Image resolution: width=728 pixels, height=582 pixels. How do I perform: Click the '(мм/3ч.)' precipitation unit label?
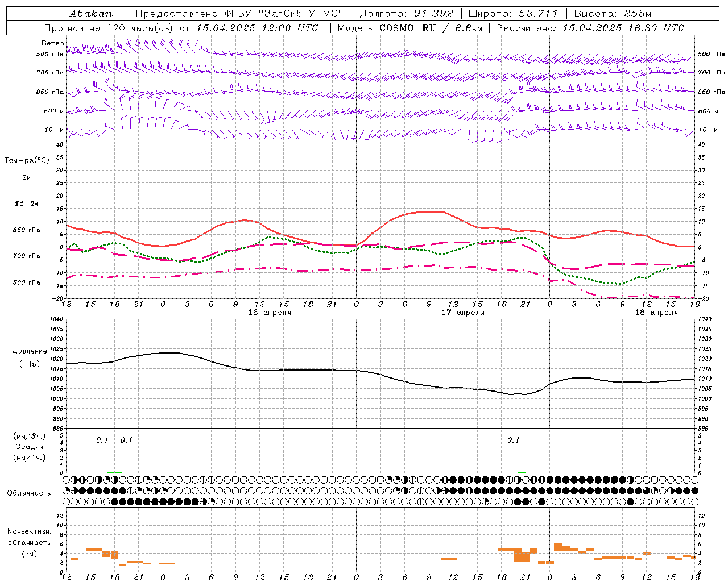[30, 436]
